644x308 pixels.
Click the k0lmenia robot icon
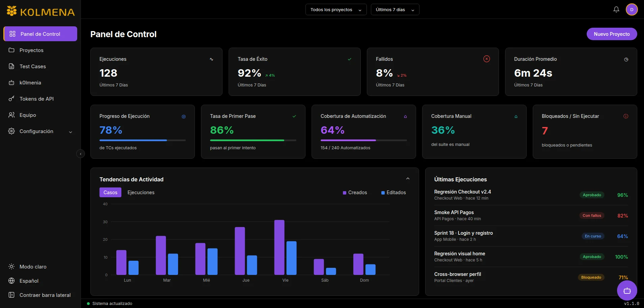coord(11,82)
